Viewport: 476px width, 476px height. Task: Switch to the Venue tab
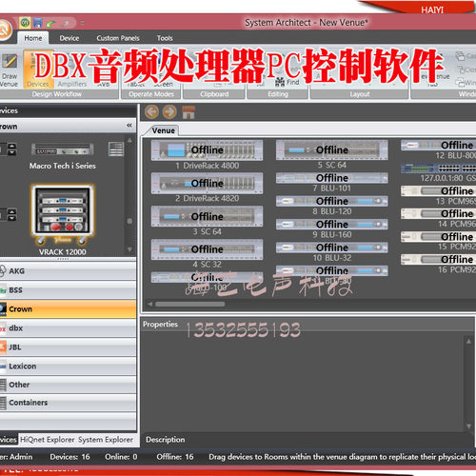pyautogui.click(x=163, y=130)
